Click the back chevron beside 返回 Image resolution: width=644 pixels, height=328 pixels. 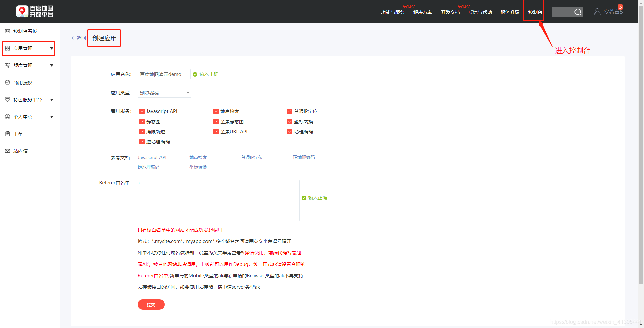coord(73,38)
